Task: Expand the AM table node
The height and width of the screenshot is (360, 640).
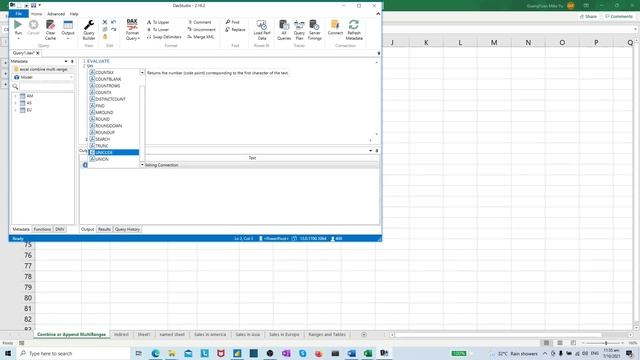Action: pos(16,96)
